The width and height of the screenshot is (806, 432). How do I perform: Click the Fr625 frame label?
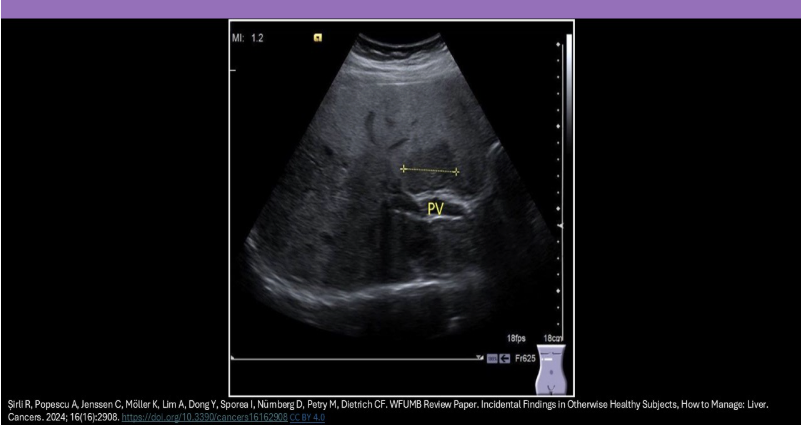click(525, 358)
